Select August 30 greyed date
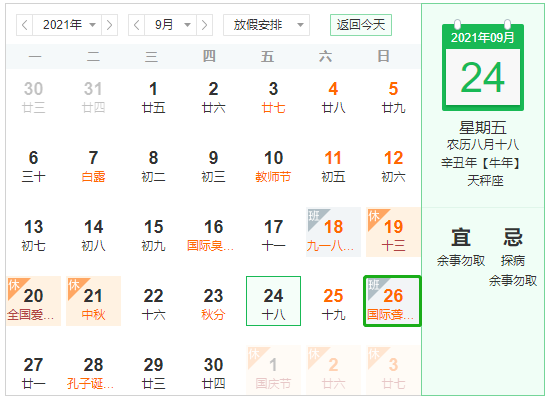Image resolution: width=550 pixels, height=399 pixels. tap(33, 97)
